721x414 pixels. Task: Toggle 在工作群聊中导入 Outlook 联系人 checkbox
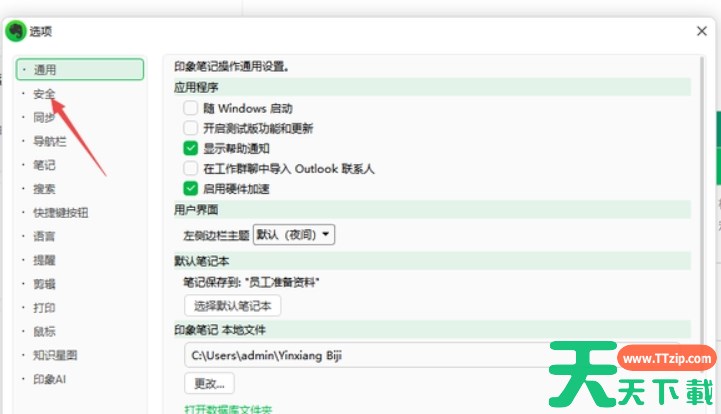tap(190, 168)
